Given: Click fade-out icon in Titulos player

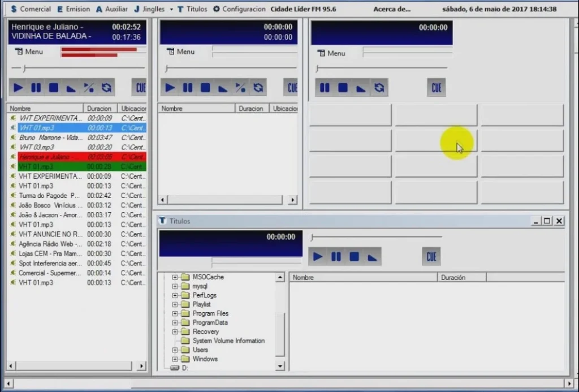Looking at the screenshot, I should (x=372, y=256).
